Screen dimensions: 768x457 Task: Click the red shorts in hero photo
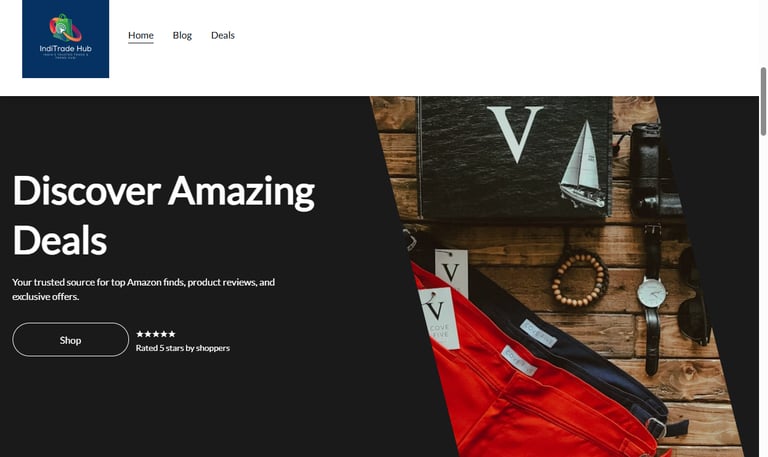[x=519, y=387]
